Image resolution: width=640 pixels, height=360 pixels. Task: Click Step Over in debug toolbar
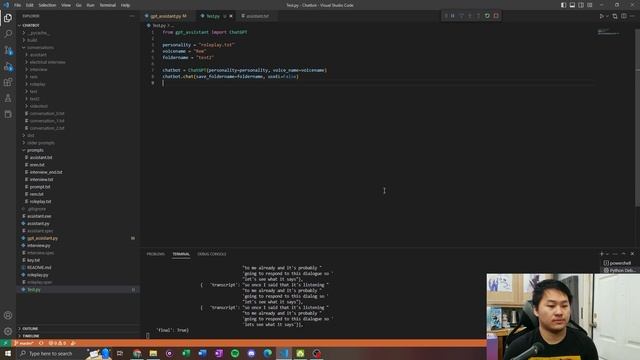pyautogui.click(x=461, y=16)
